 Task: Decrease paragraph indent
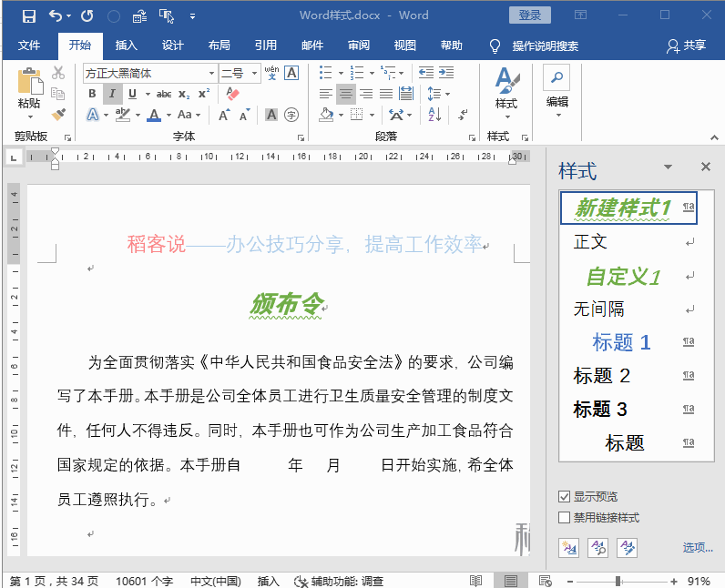[426, 73]
